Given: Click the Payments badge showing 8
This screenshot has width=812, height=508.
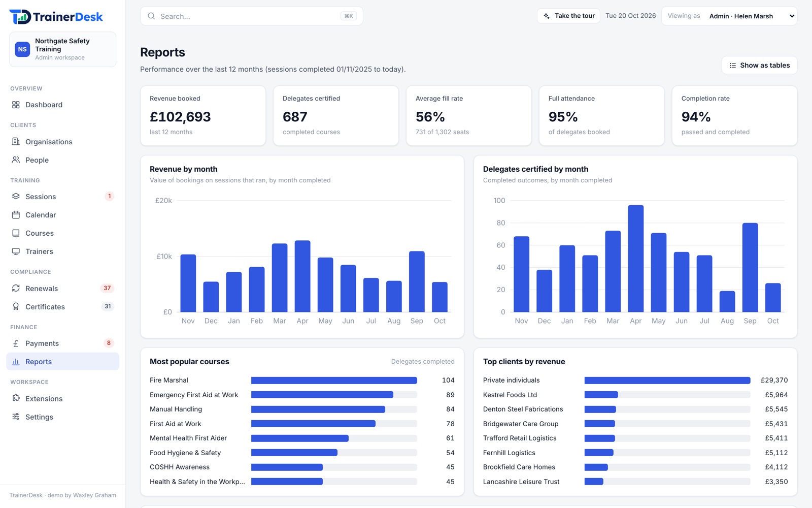Looking at the screenshot, I should (109, 343).
